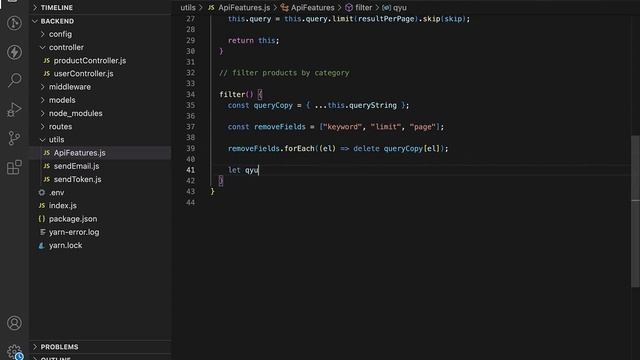Click the ApiFeatures class breadcrumb
This screenshot has height=360, width=640.
click(x=312, y=7)
